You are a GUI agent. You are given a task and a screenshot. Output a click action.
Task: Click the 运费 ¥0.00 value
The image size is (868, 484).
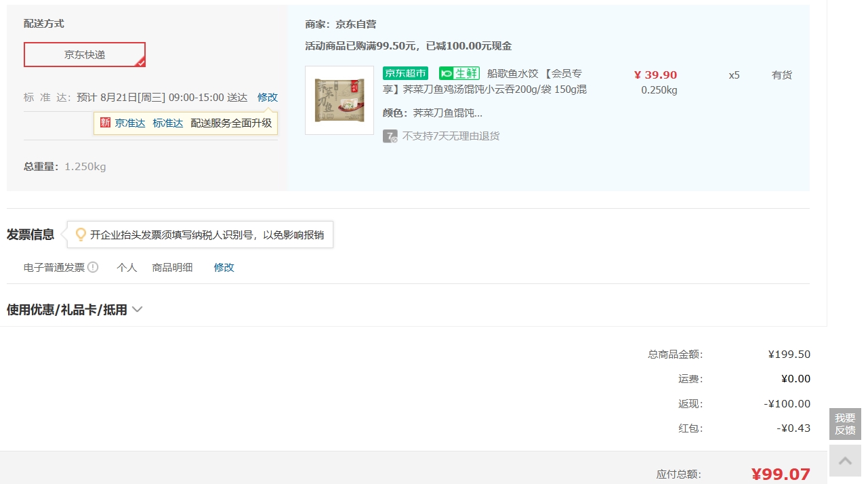coord(795,379)
